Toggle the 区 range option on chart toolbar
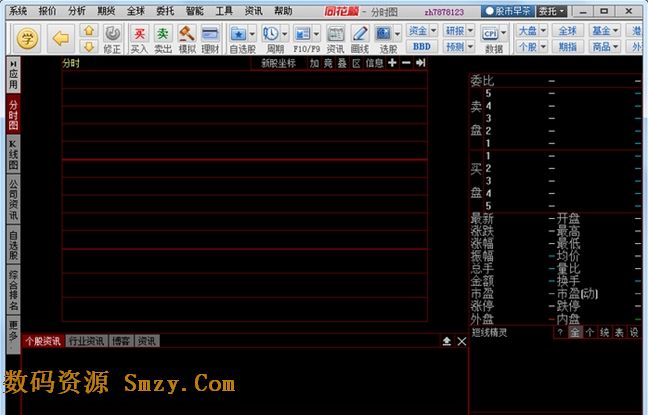 point(356,63)
